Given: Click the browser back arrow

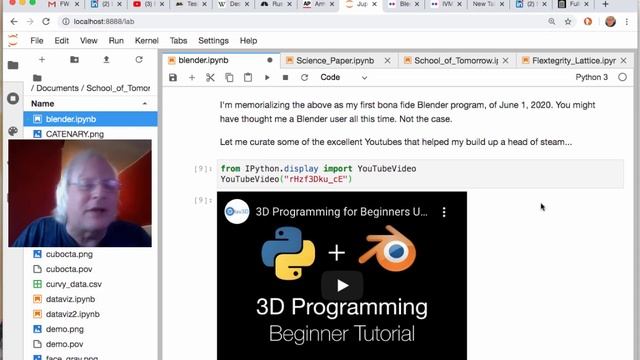Looking at the screenshot, I should click(14, 22).
